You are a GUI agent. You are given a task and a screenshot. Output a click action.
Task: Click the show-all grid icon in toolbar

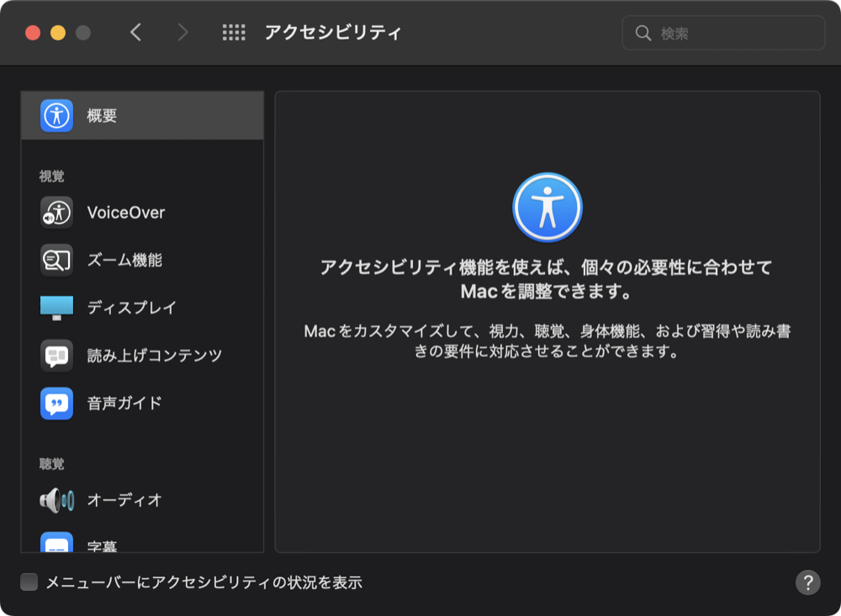(x=234, y=33)
